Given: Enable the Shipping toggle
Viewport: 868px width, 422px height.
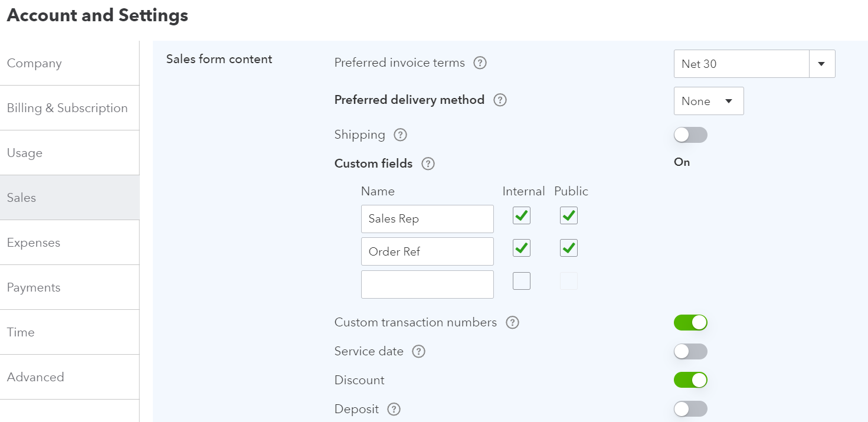Looking at the screenshot, I should pos(690,135).
